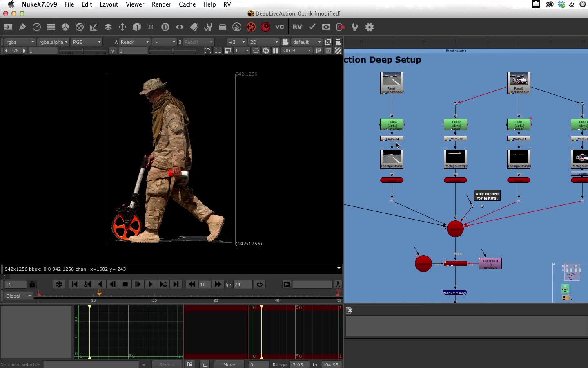Open the sRGB viewer LUT dropdown
The image size is (588, 368).
click(x=297, y=51)
